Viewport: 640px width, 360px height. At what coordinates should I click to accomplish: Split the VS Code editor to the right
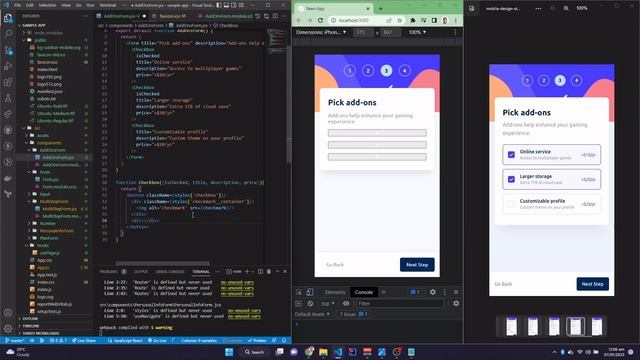[x=276, y=16]
